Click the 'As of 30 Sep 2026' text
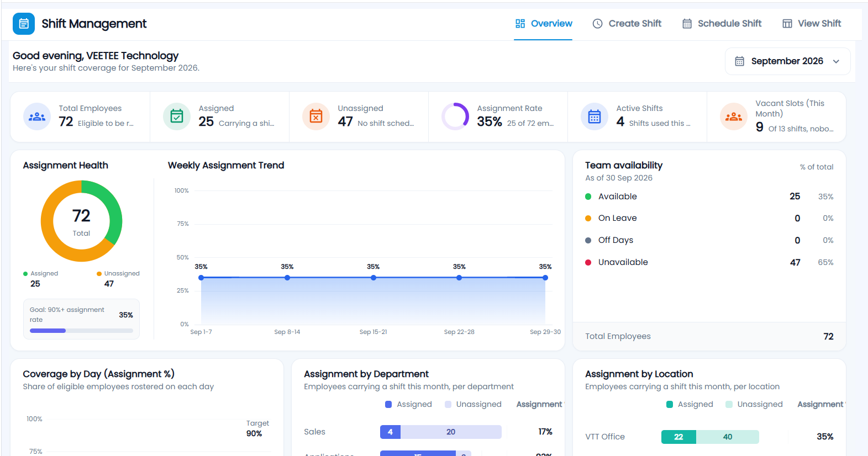This screenshot has width=868, height=456. [x=619, y=178]
